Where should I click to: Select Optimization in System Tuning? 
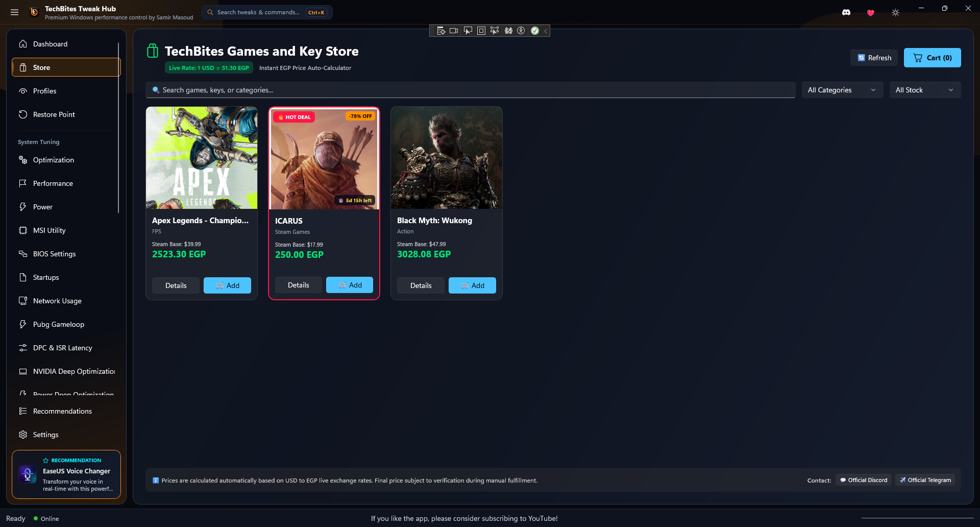(66, 160)
